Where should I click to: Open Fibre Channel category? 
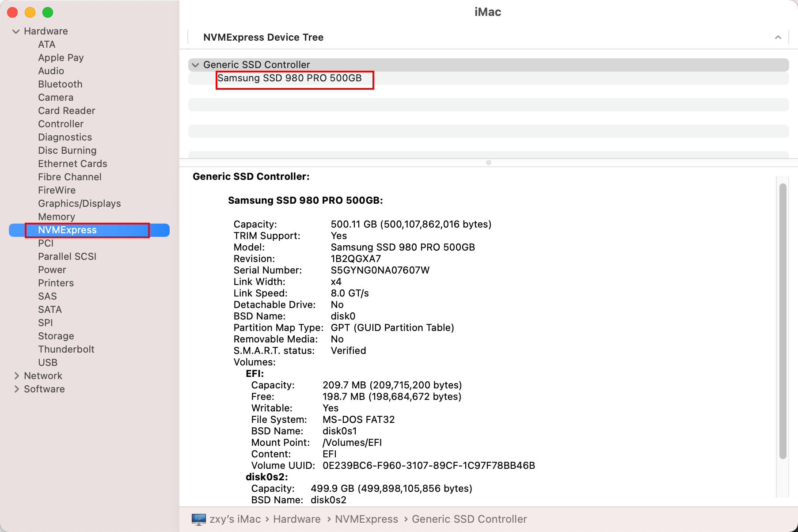(x=70, y=177)
